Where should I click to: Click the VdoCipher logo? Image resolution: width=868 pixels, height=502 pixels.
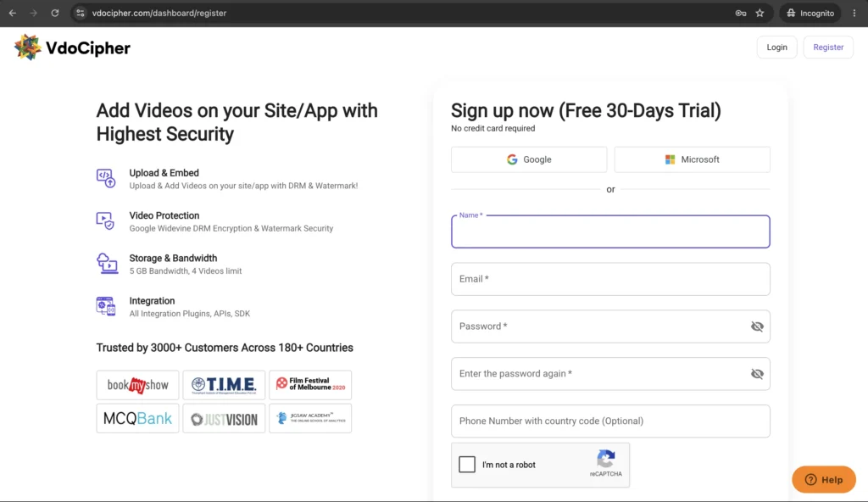click(x=73, y=47)
